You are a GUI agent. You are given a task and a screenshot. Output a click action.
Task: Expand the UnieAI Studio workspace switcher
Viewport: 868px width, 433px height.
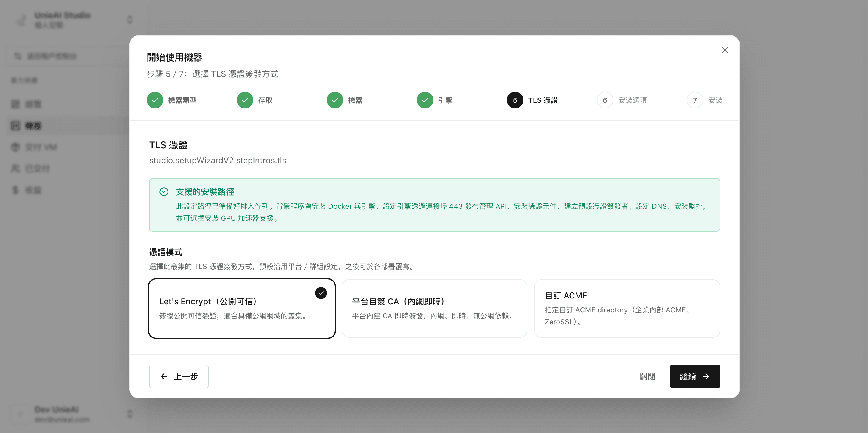[x=130, y=20]
